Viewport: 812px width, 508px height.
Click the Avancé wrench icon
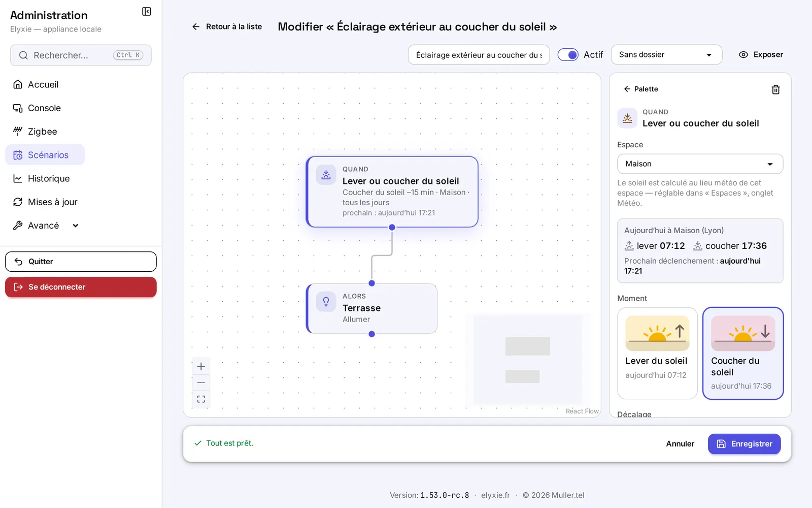pyautogui.click(x=18, y=226)
